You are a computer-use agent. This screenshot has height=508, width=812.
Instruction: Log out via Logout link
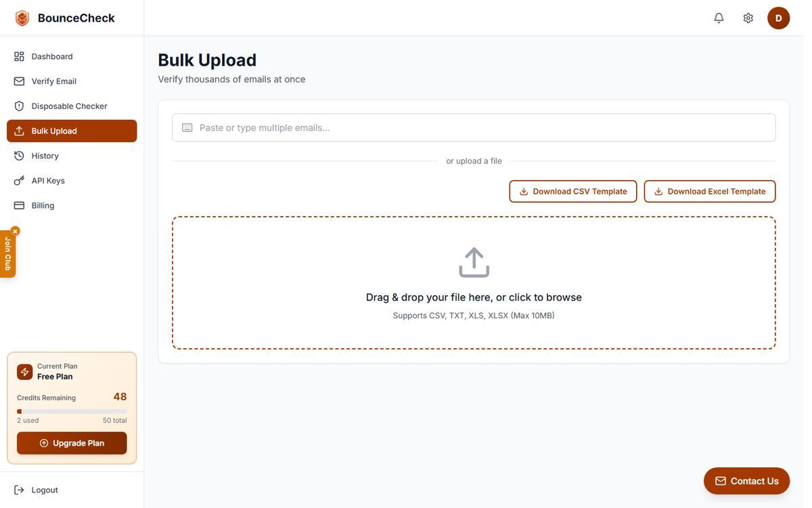(37, 490)
